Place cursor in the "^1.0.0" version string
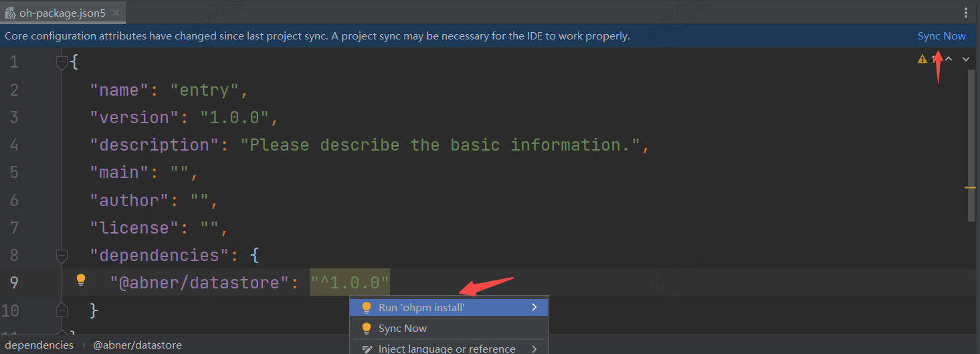 click(x=350, y=282)
